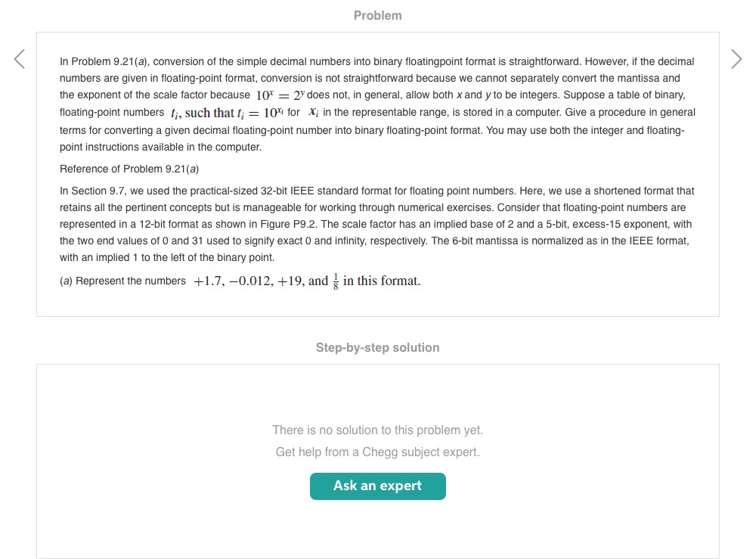This screenshot has width=756, height=559.
Task: Click the 'There is no solution' message
Action: [x=377, y=430]
